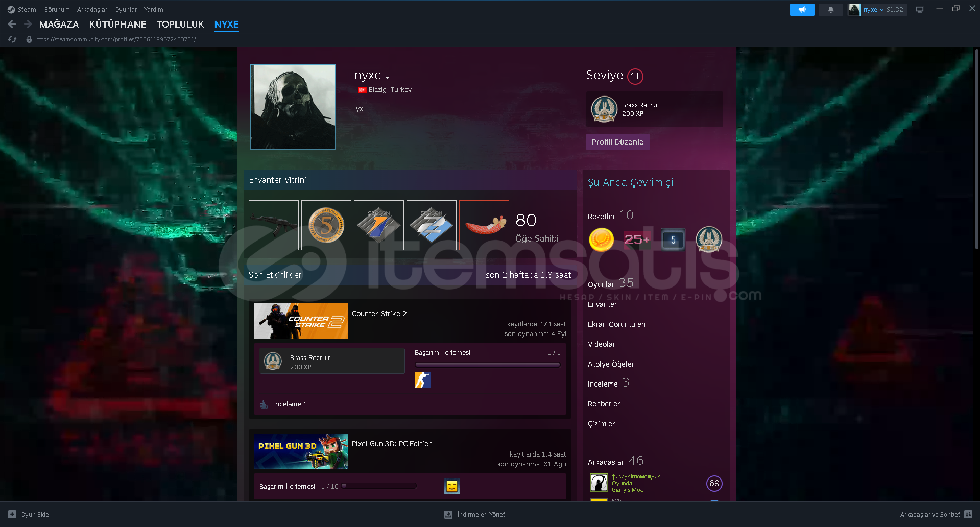This screenshot has height=527, width=980.
Task: Click the Pixel Gun 3D achievement icon
Action: [452, 486]
